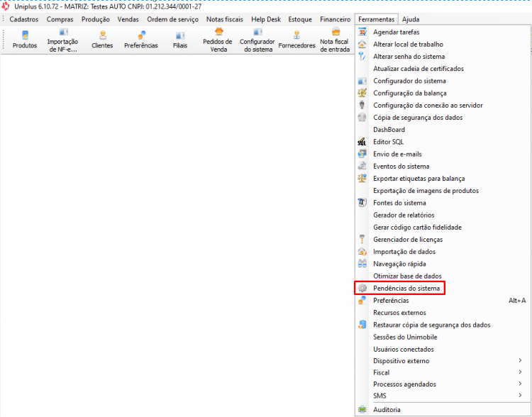The width and height of the screenshot is (532, 417).
Task: Select Gerador de relatórios
Action: [443, 215]
